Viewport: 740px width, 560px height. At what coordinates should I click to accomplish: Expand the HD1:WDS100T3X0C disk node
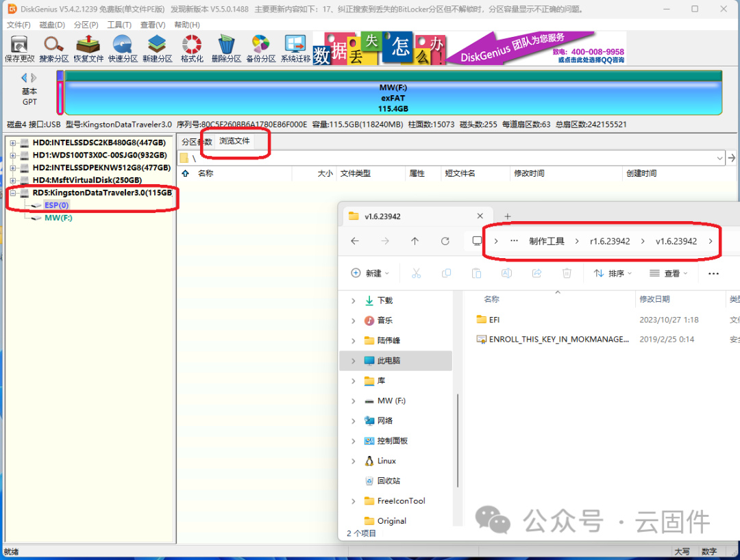click(x=13, y=155)
